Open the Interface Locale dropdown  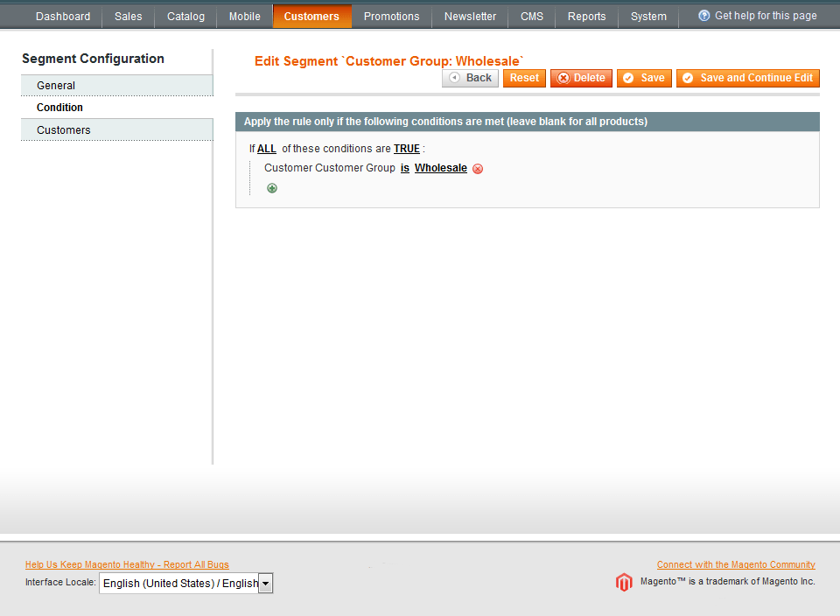tap(185, 584)
